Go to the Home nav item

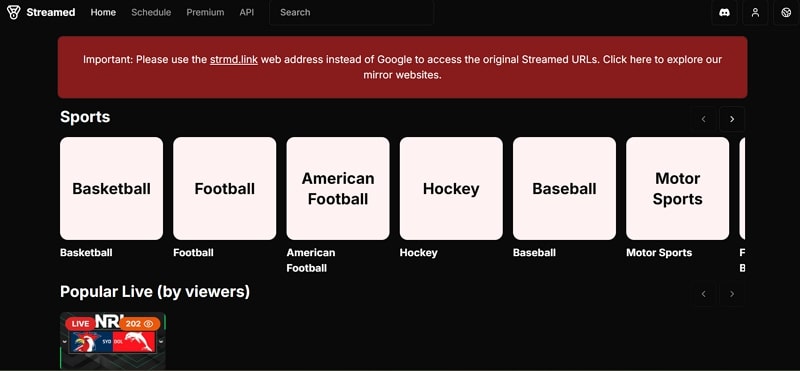click(x=103, y=12)
